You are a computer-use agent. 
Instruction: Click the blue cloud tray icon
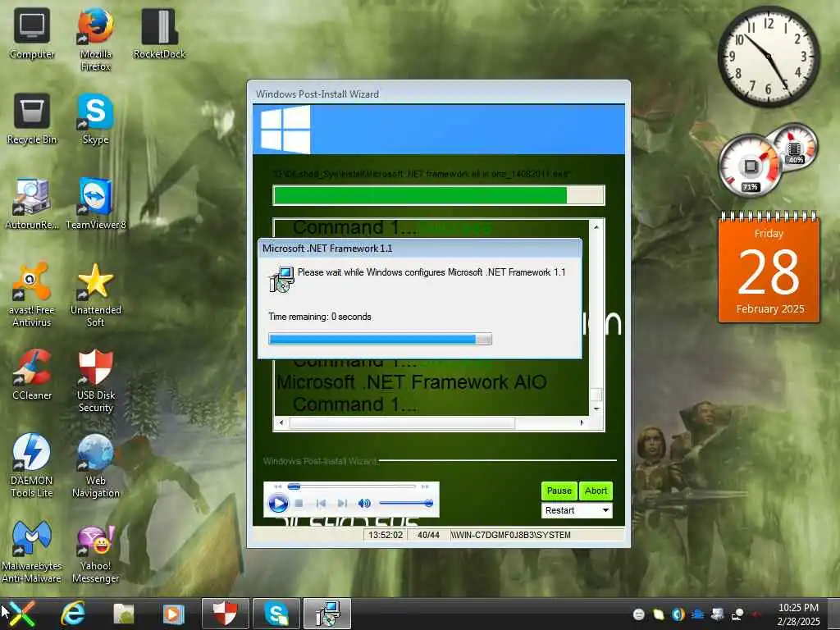(698, 614)
